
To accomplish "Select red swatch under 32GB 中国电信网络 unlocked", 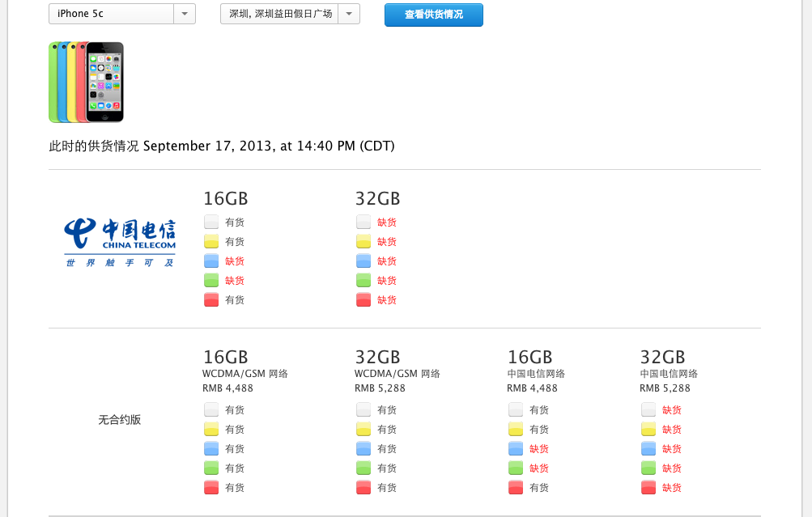I will [648, 488].
